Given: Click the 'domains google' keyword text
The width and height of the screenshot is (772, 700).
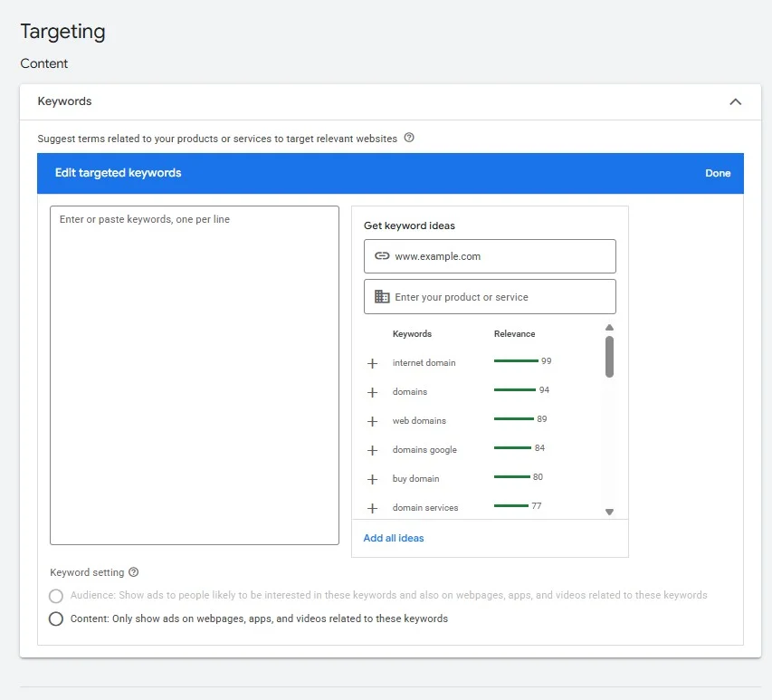Looking at the screenshot, I should coord(424,450).
